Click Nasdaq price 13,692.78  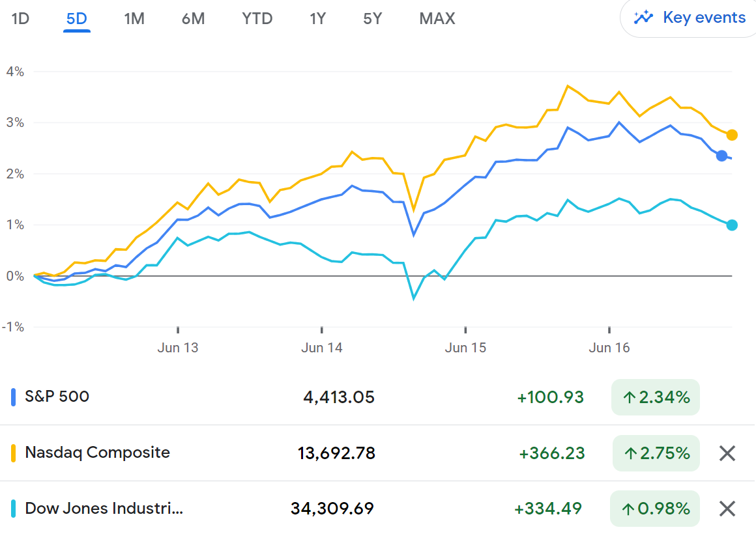coord(336,453)
